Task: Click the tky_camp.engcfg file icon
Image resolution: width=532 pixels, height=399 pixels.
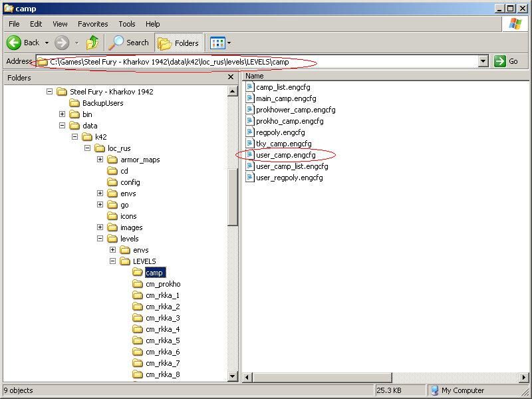Action: pyautogui.click(x=250, y=144)
